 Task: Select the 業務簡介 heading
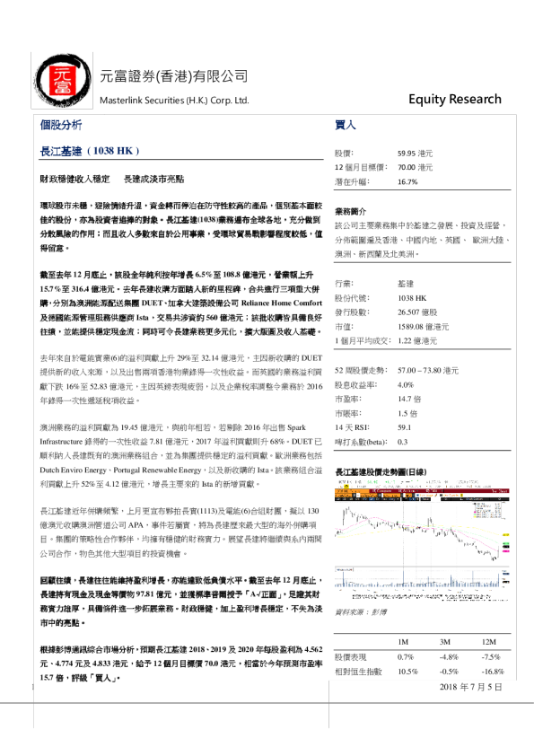point(350,211)
